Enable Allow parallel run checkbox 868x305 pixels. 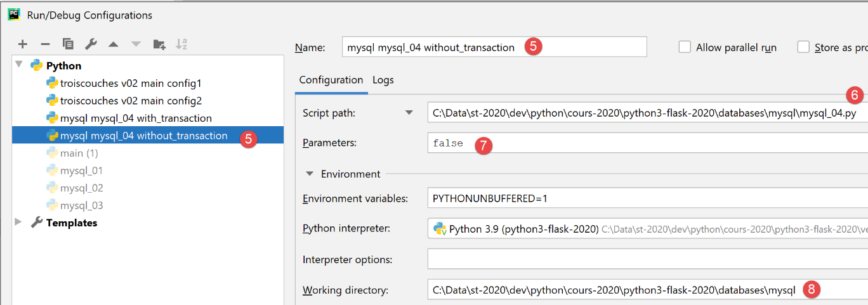pos(685,48)
